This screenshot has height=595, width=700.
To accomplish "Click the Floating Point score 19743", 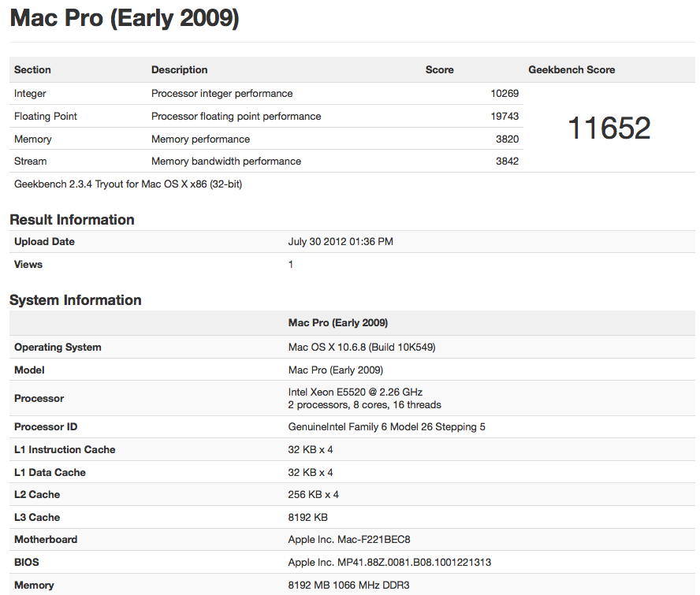I will (505, 116).
